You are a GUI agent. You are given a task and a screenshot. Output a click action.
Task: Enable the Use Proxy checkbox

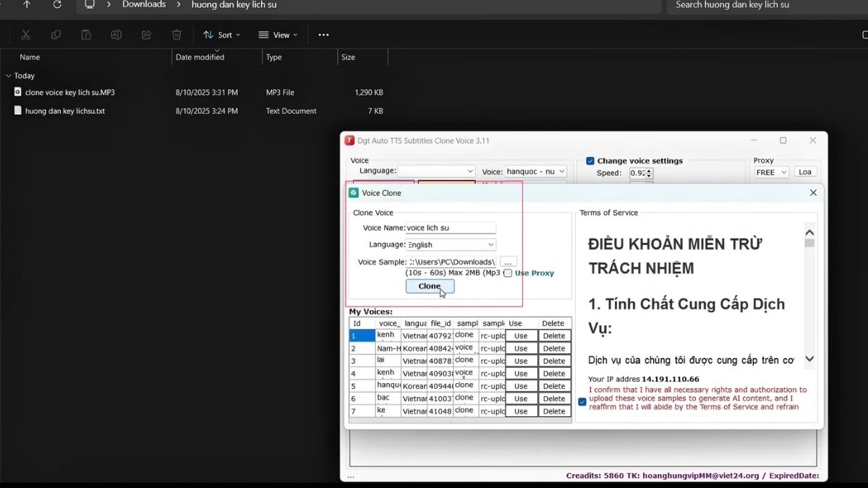(507, 273)
